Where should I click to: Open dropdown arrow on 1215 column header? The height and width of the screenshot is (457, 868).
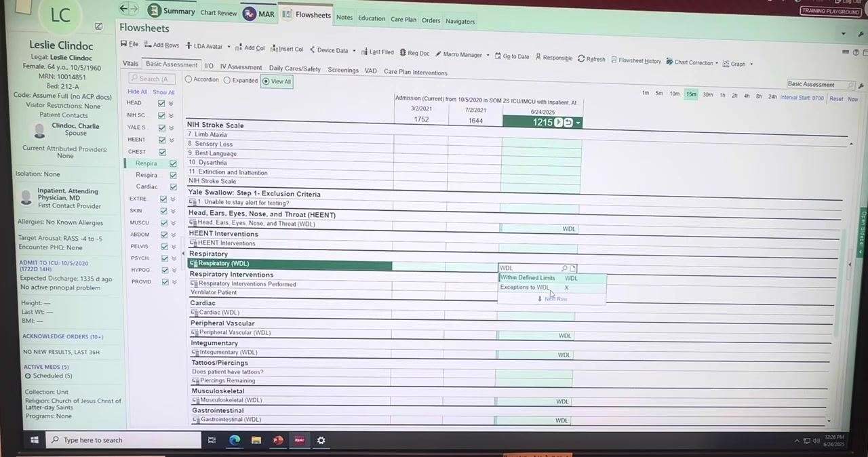click(578, 123)
